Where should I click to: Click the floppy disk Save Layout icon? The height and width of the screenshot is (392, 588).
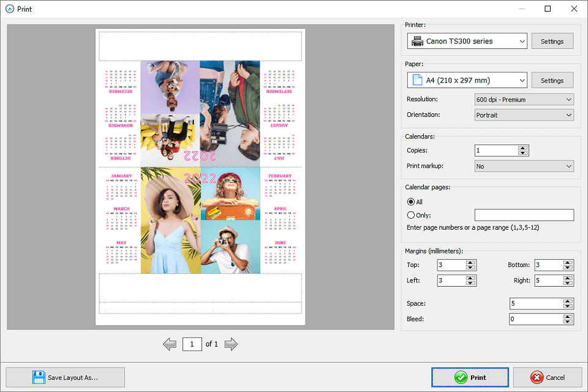[39, 377]
